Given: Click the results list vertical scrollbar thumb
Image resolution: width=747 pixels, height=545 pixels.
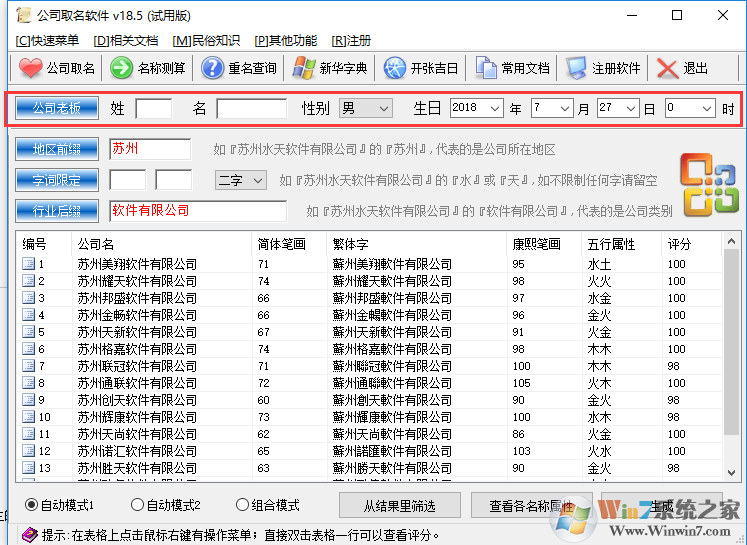Looking at the screenshot, I should tap(731, 342).
